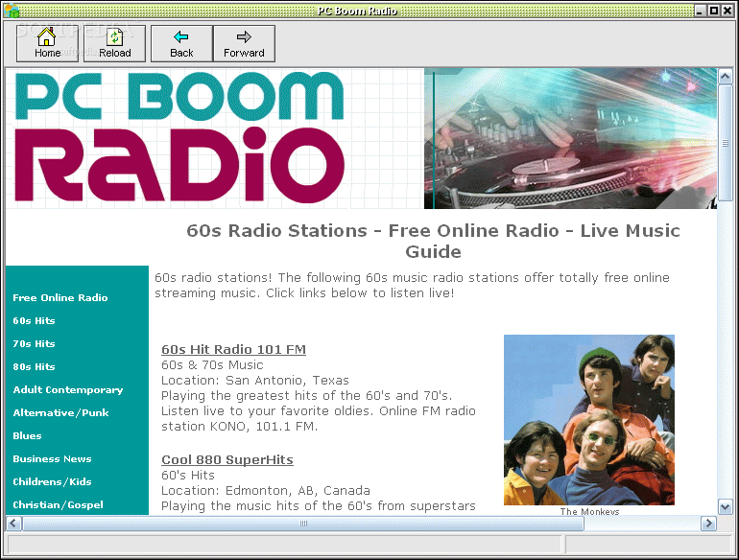The height and width of the screenshot is (560, 739).
Task: Click the vertical scrollbar thumb
Action: 725,143
